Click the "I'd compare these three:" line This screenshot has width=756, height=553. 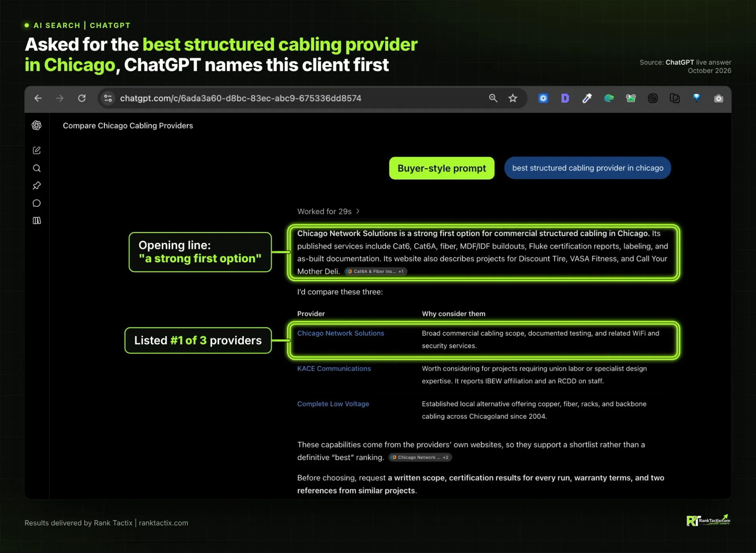pos(340,292)
